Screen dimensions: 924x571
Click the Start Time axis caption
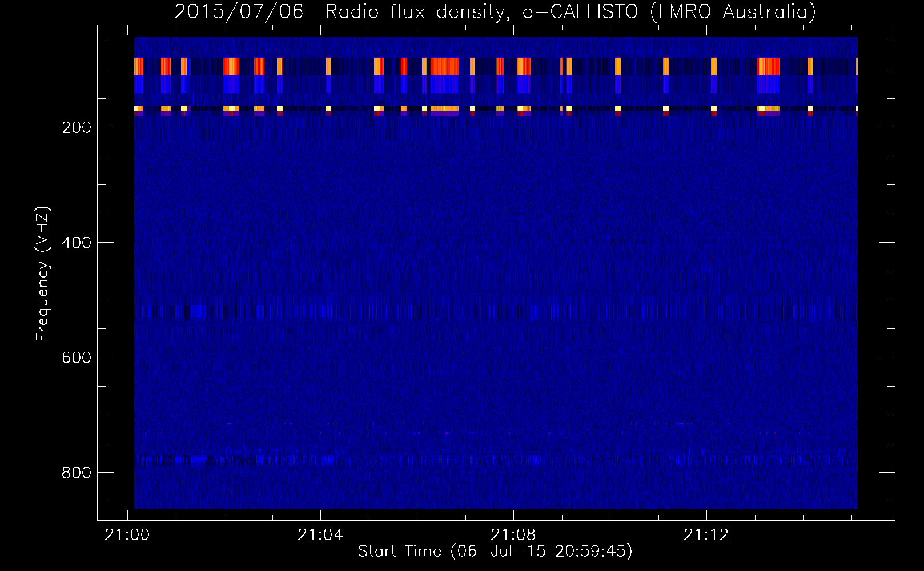point(495,552)
